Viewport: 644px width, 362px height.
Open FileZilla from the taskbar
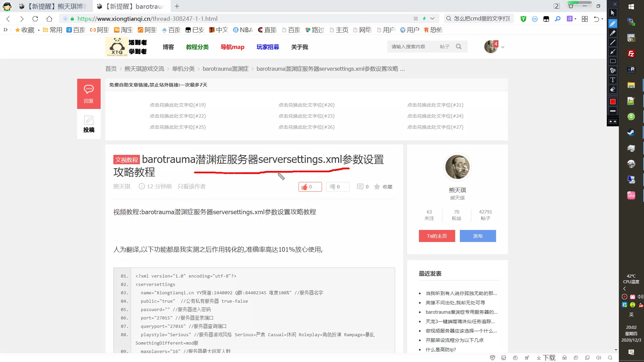point(631,54)
